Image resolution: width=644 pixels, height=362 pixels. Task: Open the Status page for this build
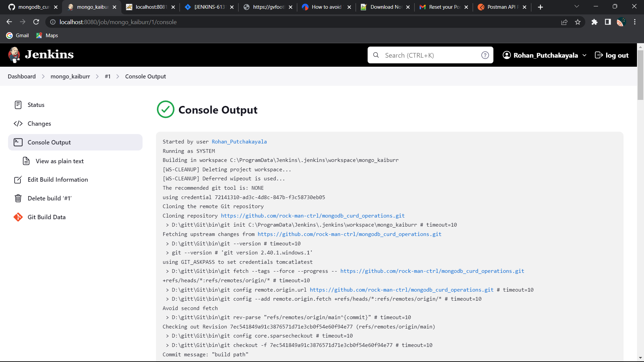[x=36, y=105]
